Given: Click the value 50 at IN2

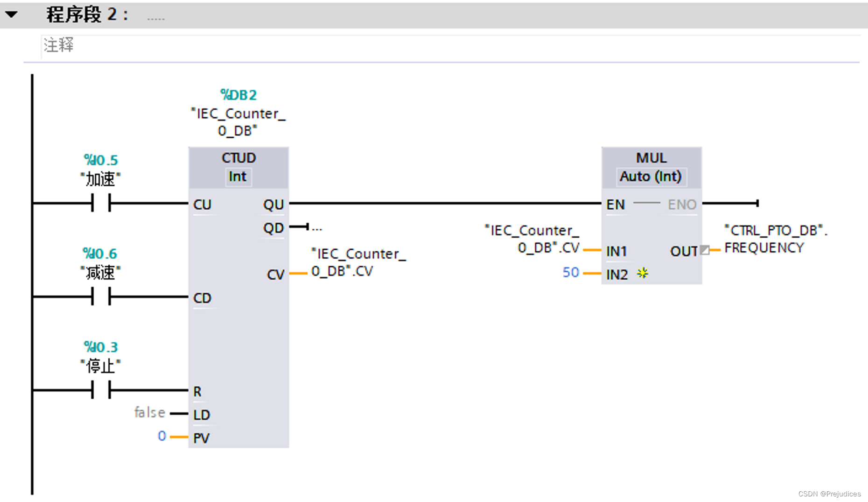Looking at the screenshot, I should point(571,272).
